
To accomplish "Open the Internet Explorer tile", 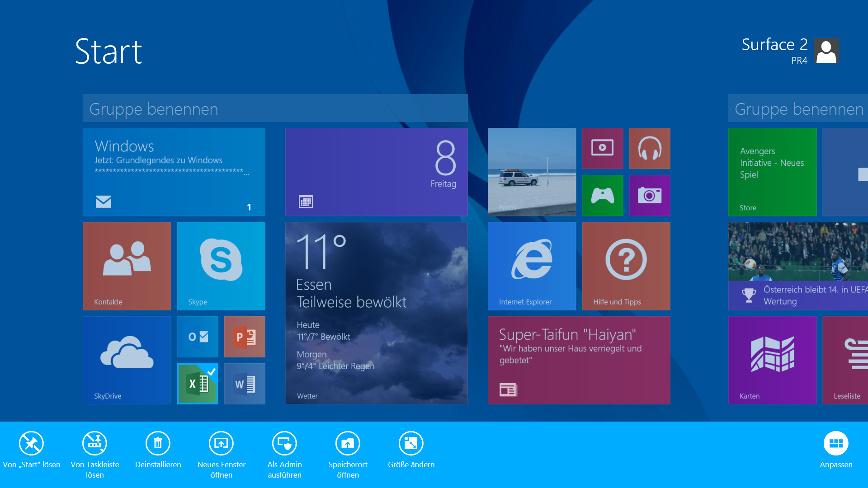I will (x=532, y=266).
